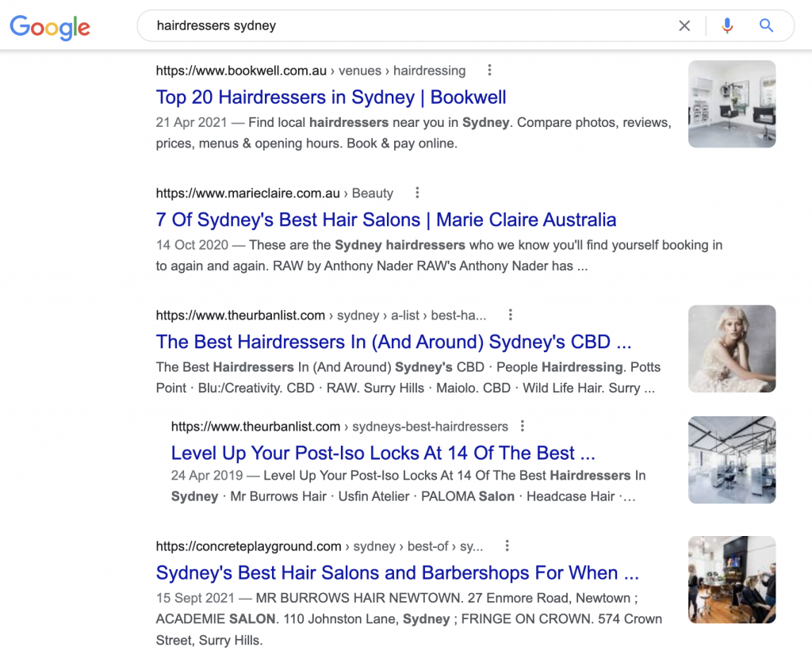This screenshot has height=670, width=812.
Task: Click the bright salon thumbnail beside Level Up result
Action: (732, 460)
